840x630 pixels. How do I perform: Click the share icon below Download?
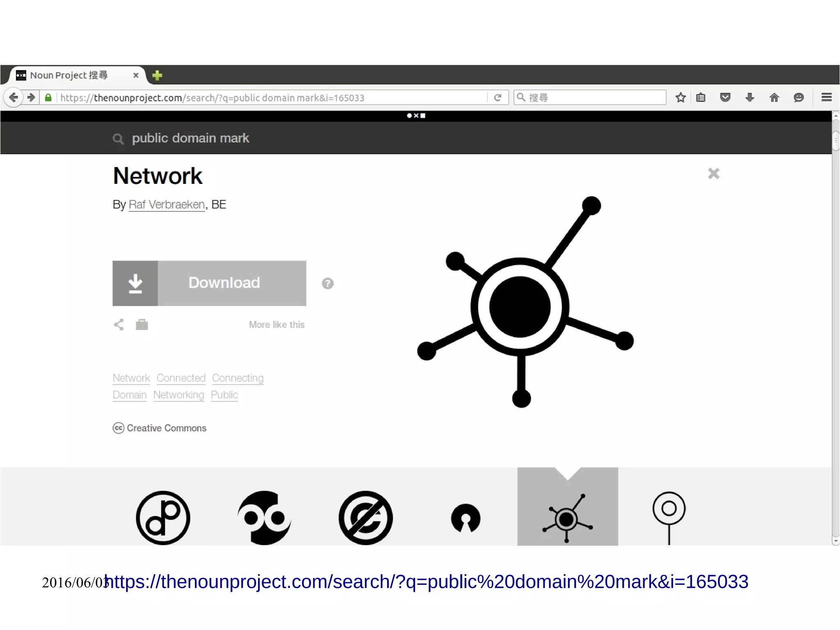pyautogui.click(x=119, y=325)
